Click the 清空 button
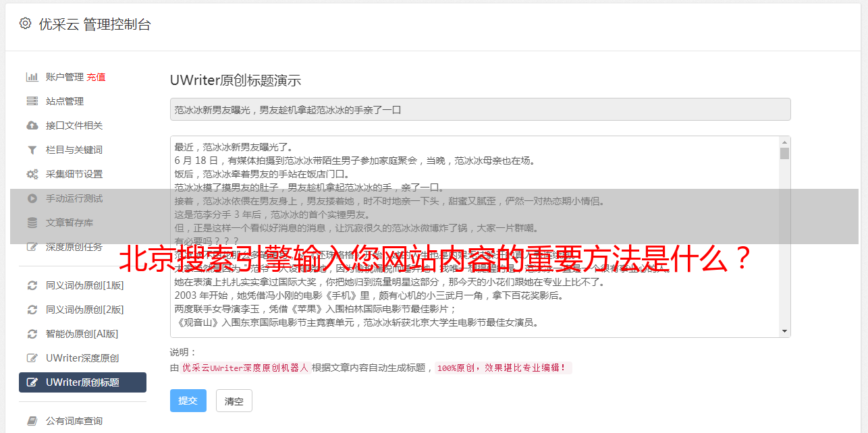 click(x=234, y=401)
